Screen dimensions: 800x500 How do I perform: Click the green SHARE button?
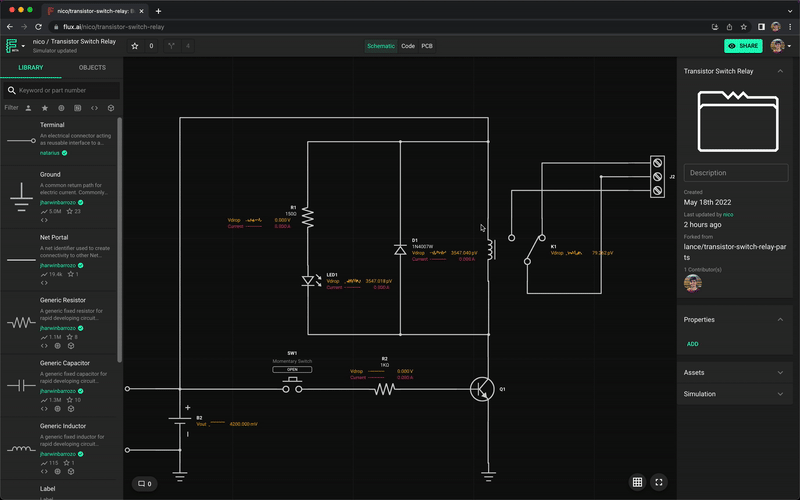(x=743, y=46)
